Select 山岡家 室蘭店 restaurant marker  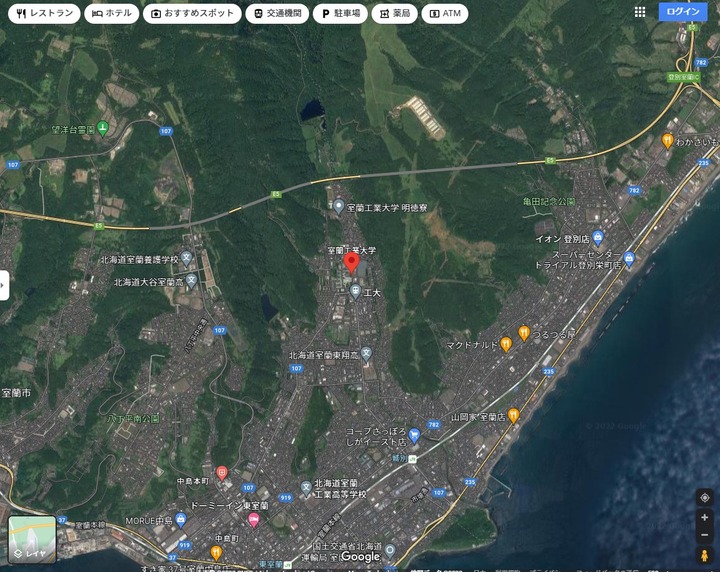[x=513, y=415]
